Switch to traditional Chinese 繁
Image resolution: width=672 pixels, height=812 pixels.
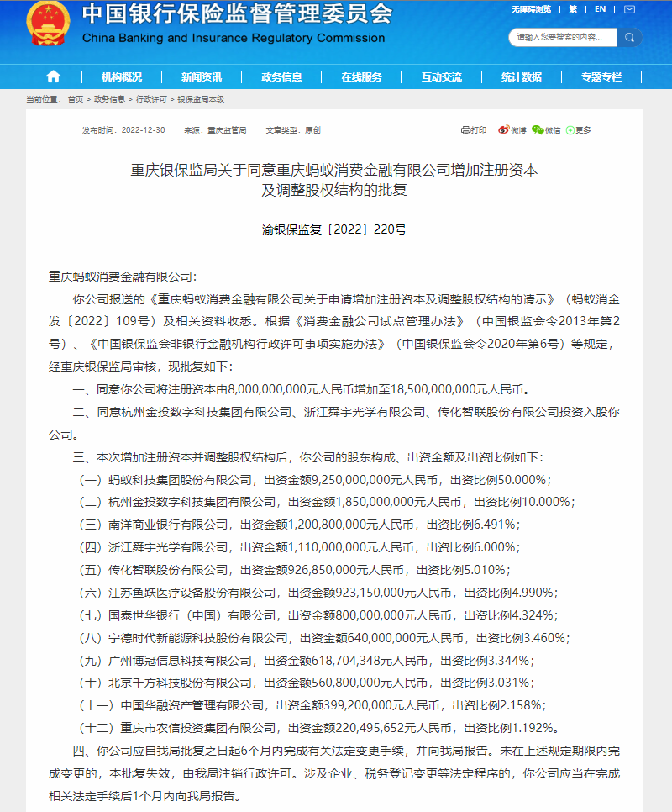coord(573,9)
